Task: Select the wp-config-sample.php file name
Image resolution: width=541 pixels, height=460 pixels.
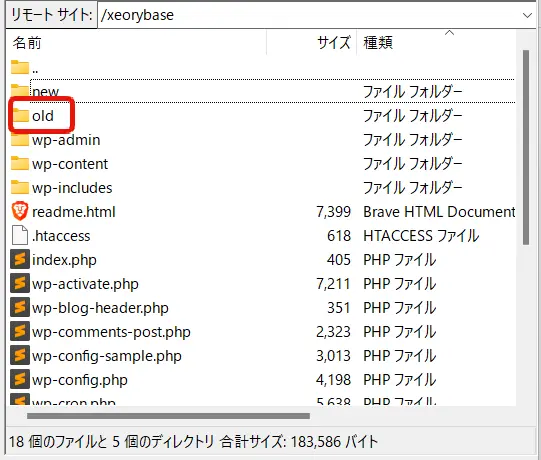Action: click(107, 356)
